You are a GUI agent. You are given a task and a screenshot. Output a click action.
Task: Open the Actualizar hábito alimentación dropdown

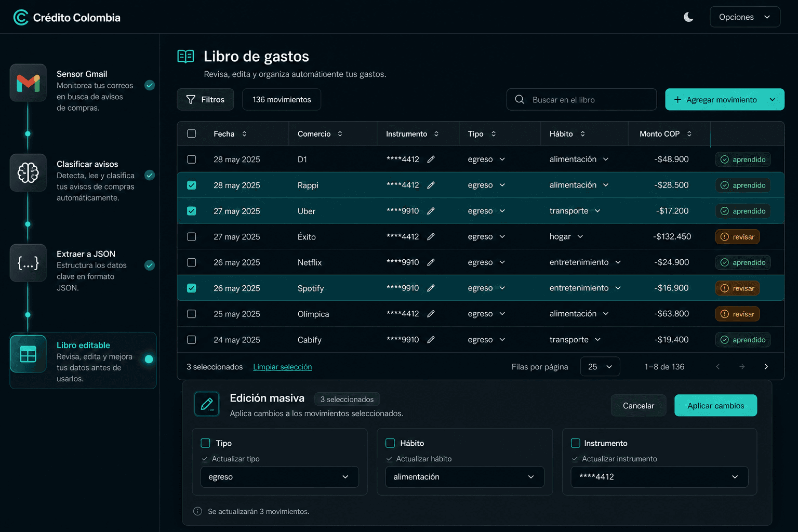(x=464, y=477)
